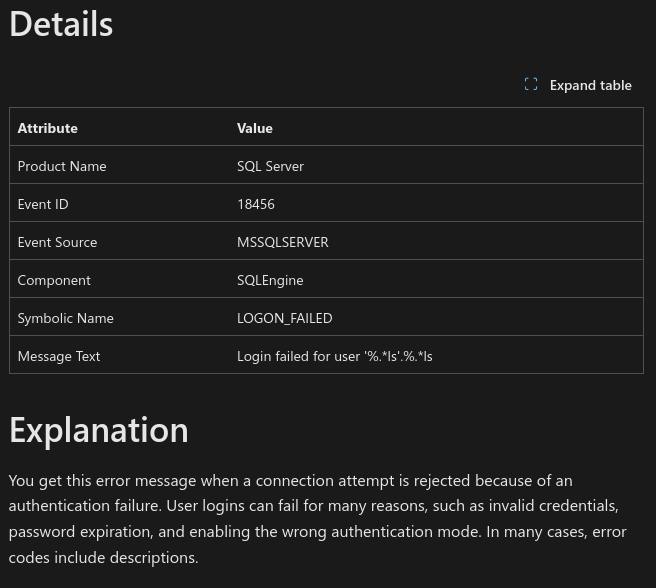Viewport: 656px width, 588px height.
Task: Click the 18456 event ID value
Action: 256,204
